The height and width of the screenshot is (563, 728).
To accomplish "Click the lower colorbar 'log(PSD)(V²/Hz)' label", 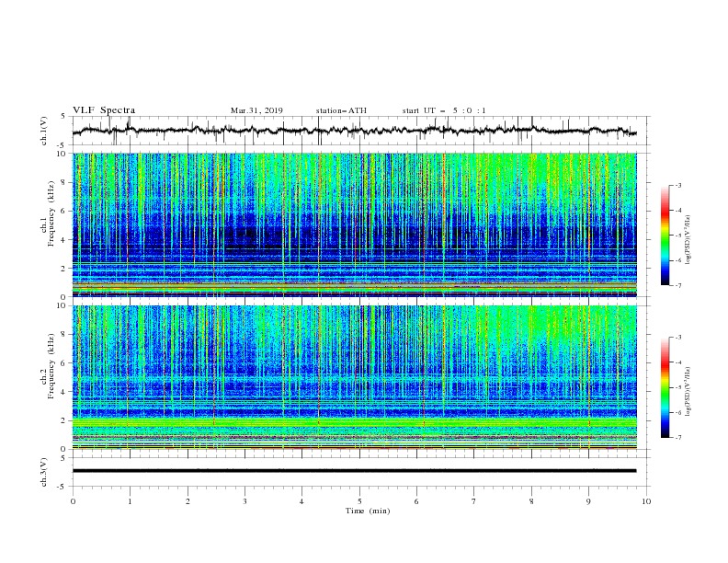I will coord(688,391).
